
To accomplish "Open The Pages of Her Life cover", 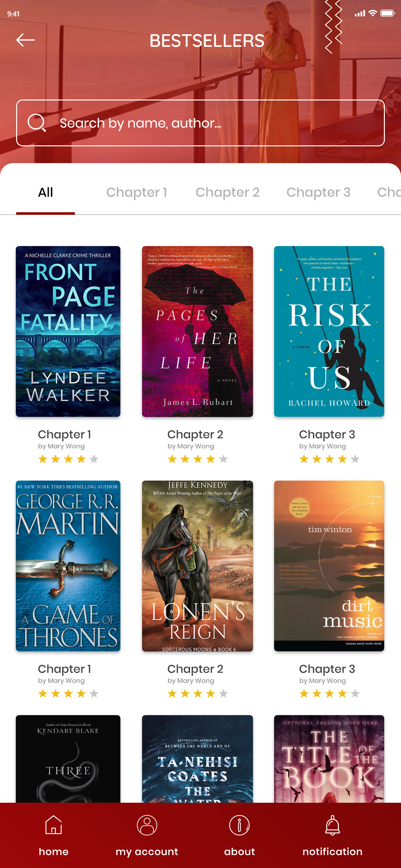I will 197,331.
